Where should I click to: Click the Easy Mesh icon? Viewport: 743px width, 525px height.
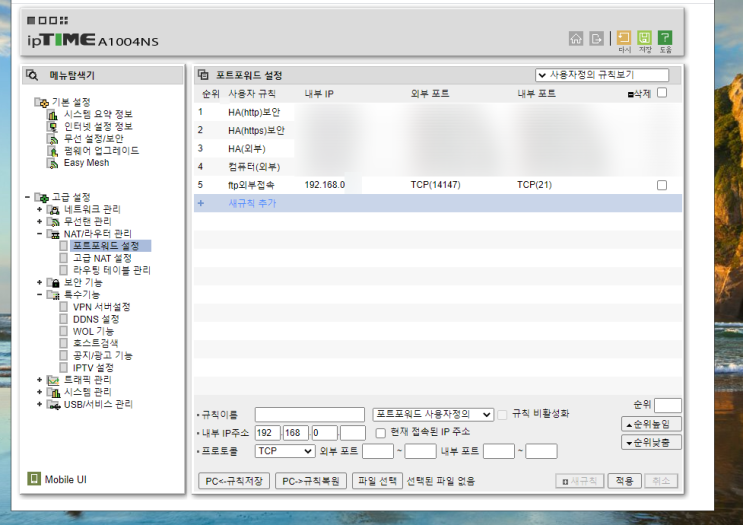[x=52, y=163]
